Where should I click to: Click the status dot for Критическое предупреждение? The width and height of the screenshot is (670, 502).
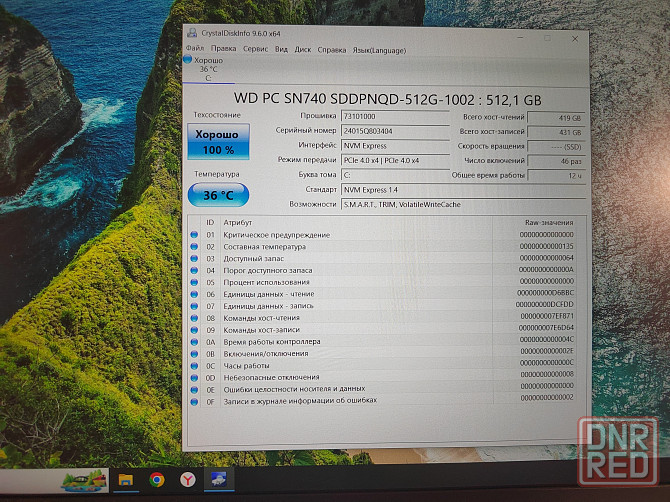click(194, 235)
